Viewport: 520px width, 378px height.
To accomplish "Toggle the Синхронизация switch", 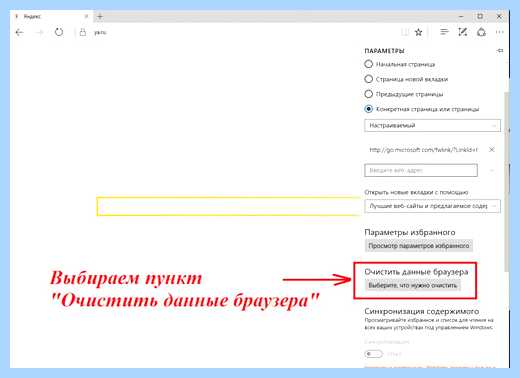I will point(373,354).
